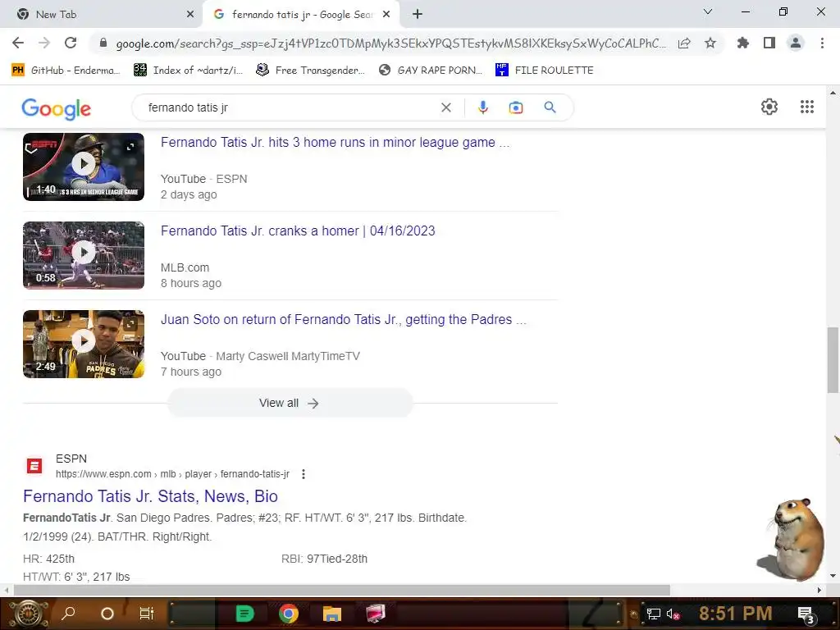Open the Google apps grid
This screenshot has height=630, width=840.
tap(807, 107)
